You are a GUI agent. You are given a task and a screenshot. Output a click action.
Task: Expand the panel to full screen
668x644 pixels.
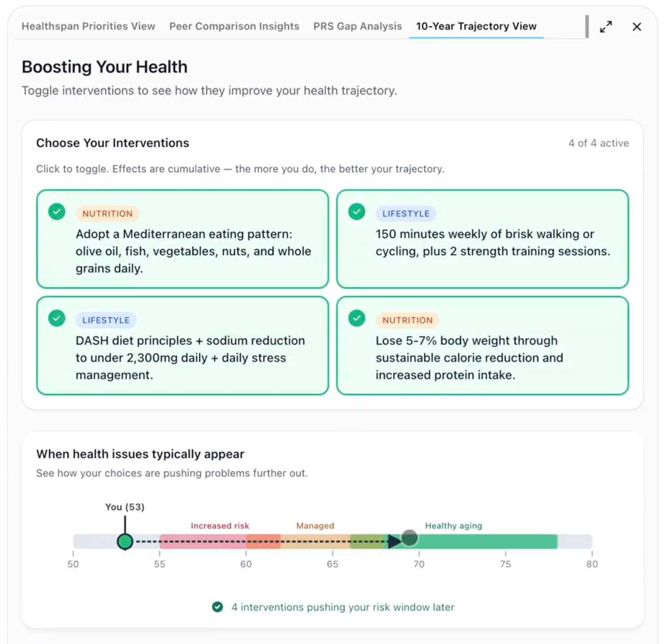tap(606, 27)
